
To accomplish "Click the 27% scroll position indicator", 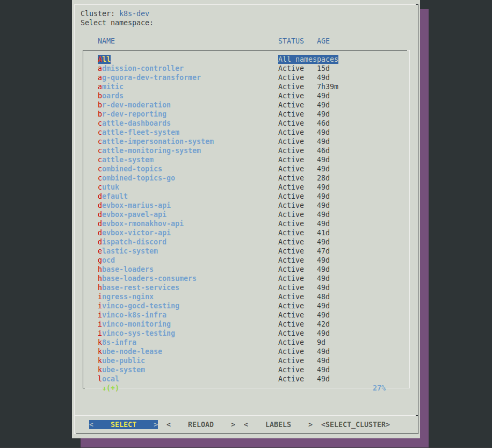I will (x=379, y=388).
